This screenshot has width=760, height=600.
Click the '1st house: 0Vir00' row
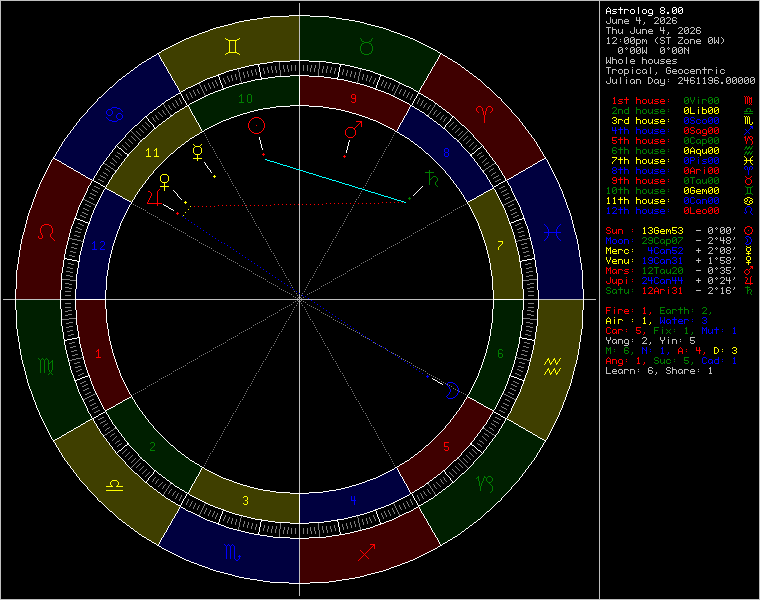pos(680,101)
